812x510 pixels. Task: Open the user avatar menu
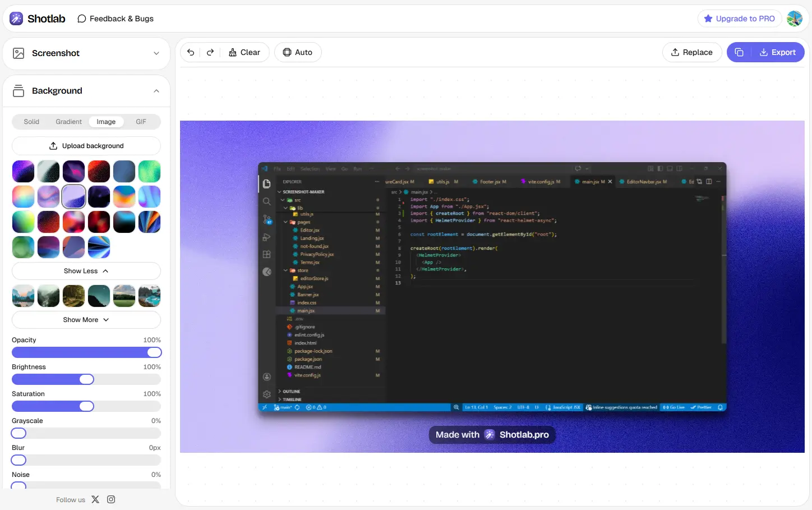[795, 19]
